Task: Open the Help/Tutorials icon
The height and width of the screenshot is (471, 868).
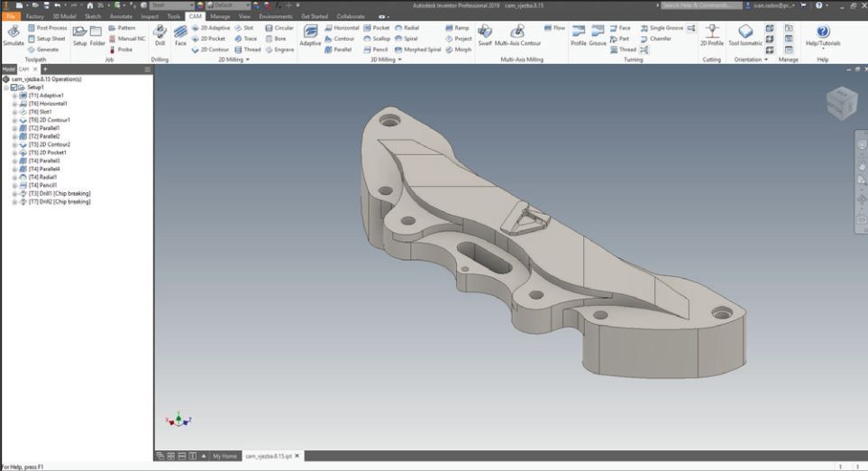Action: pos(822,35)
